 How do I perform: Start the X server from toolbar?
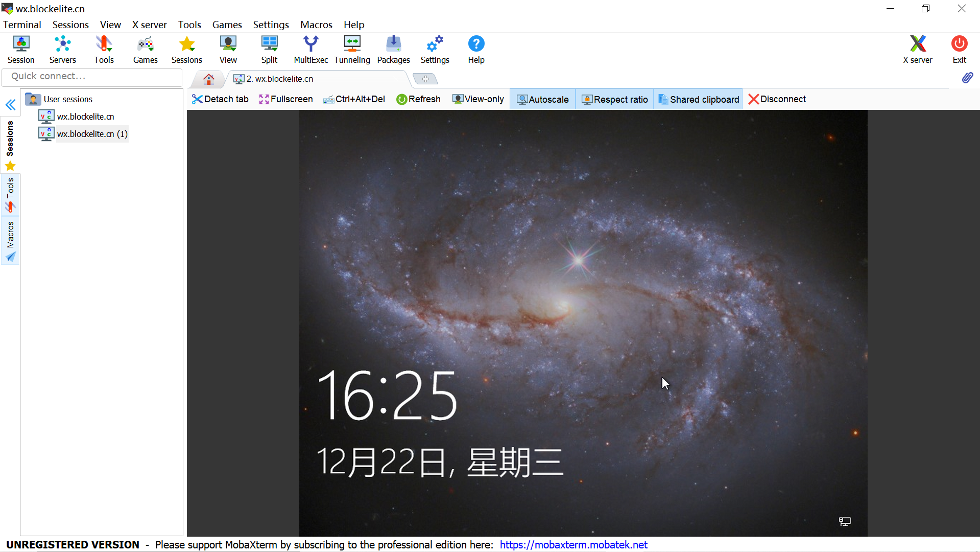coord(917,49)
